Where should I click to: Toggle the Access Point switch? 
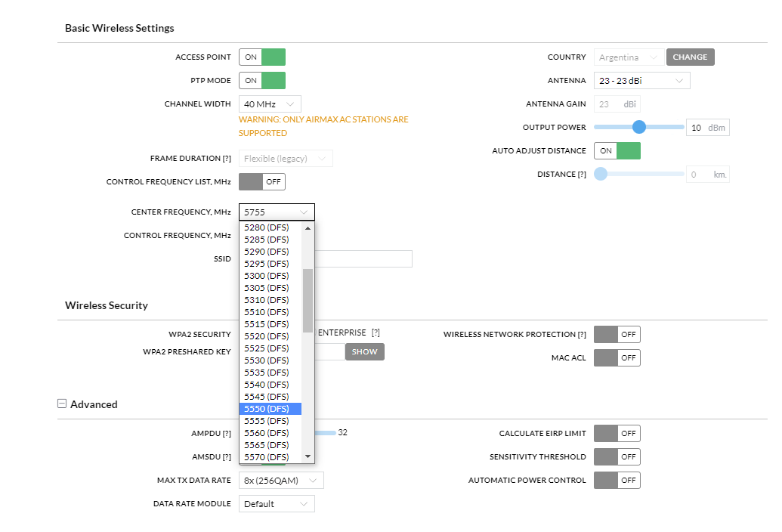tap(262, 57)
